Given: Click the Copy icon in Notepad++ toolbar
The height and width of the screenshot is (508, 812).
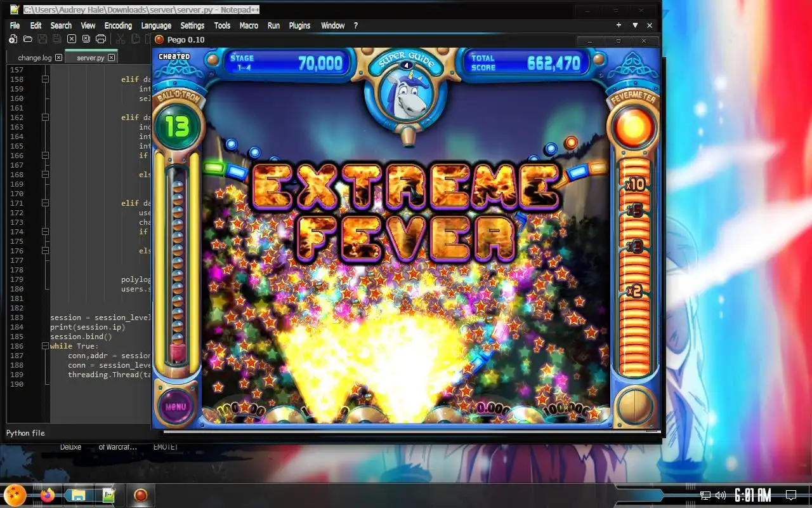Looking at the screenshot, I should (x=135, y=39).
